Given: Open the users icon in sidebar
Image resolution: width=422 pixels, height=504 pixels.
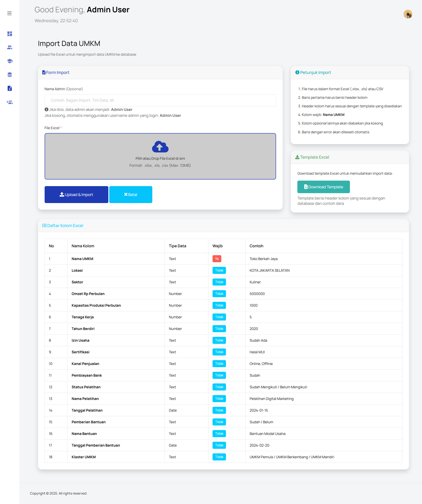Looking at the screenshot, I should pos(10,47).
